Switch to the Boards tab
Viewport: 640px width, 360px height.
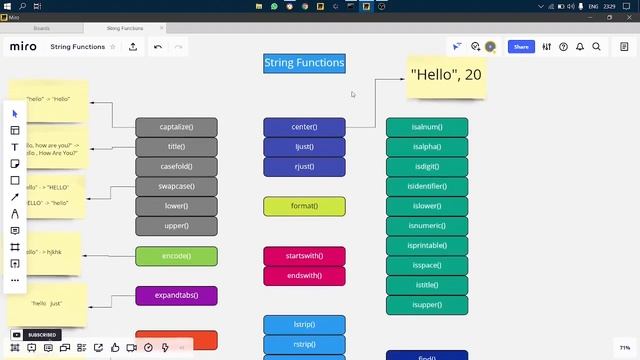pos(42,28)
